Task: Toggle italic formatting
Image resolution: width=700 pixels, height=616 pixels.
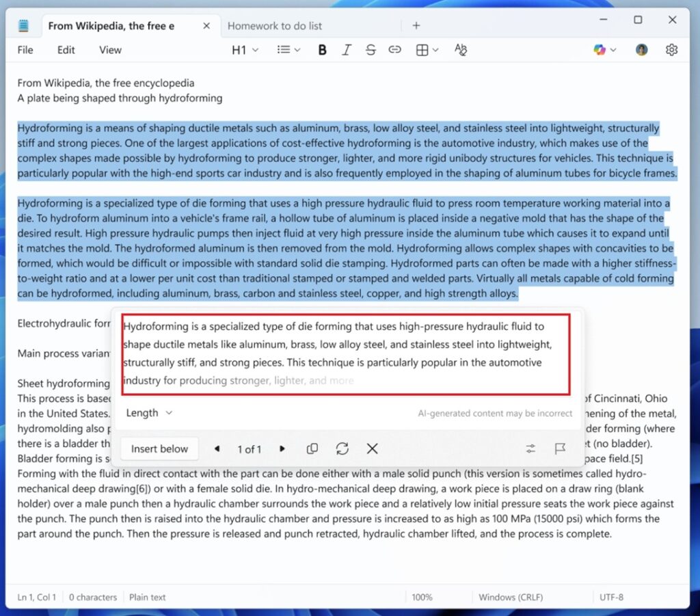Action: (x=347, y=49)
